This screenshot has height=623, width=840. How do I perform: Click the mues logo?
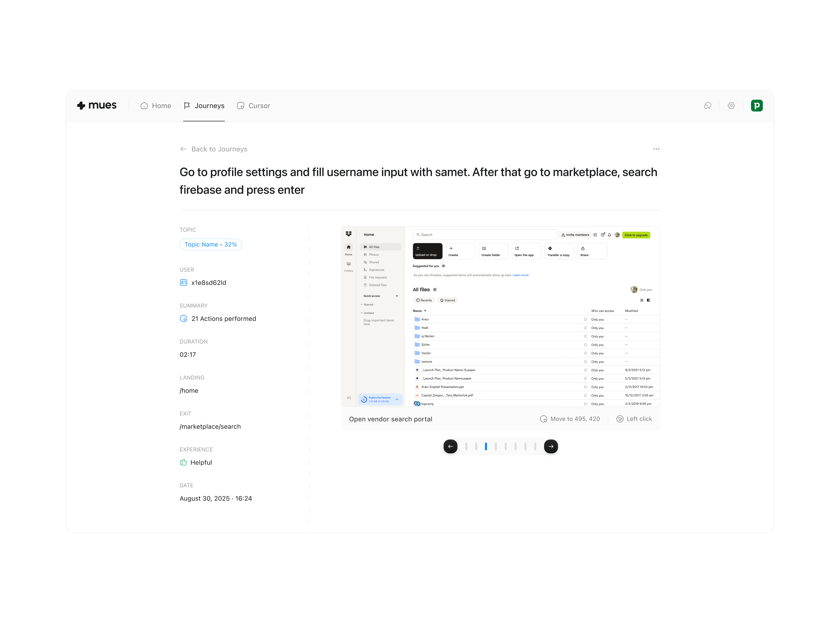click(97, 106)
